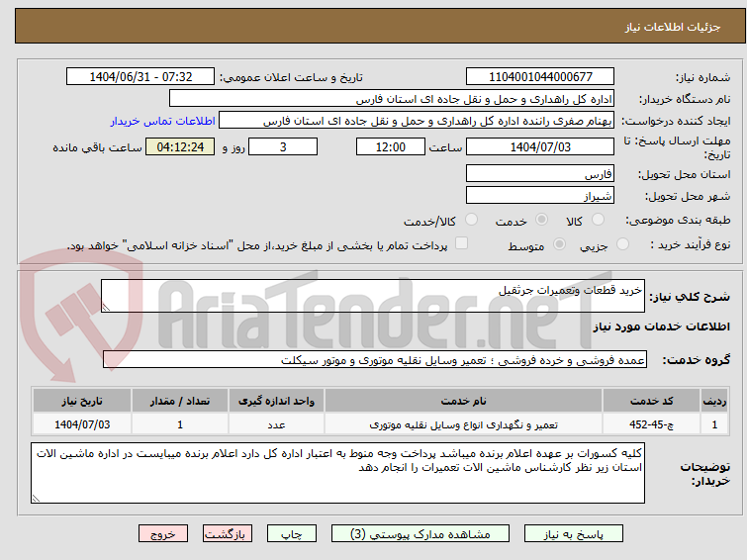The width and height of the screenshot is (747, 560).
Task: Click the چاپ print button
Action: (292, 534)
